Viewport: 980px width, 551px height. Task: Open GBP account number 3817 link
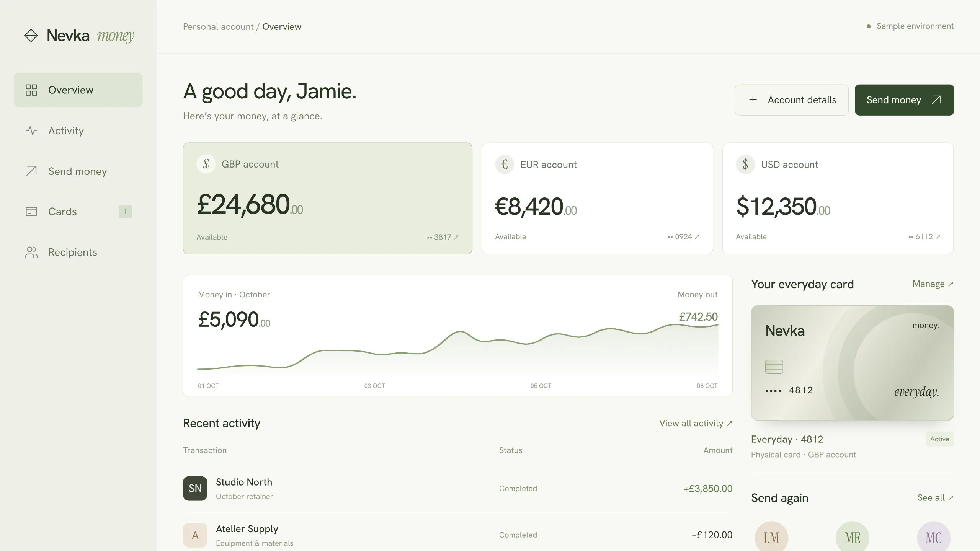tap(443, 237)
